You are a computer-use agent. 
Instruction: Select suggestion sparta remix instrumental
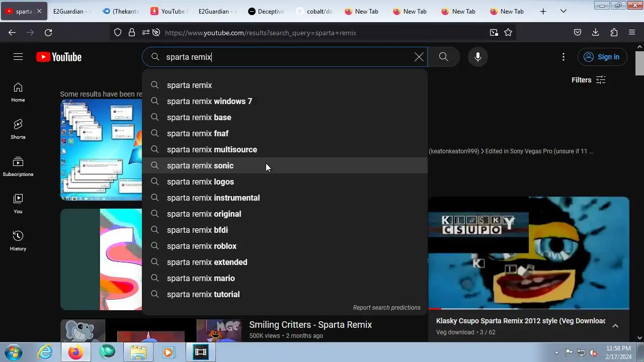(x=285, y=198)
